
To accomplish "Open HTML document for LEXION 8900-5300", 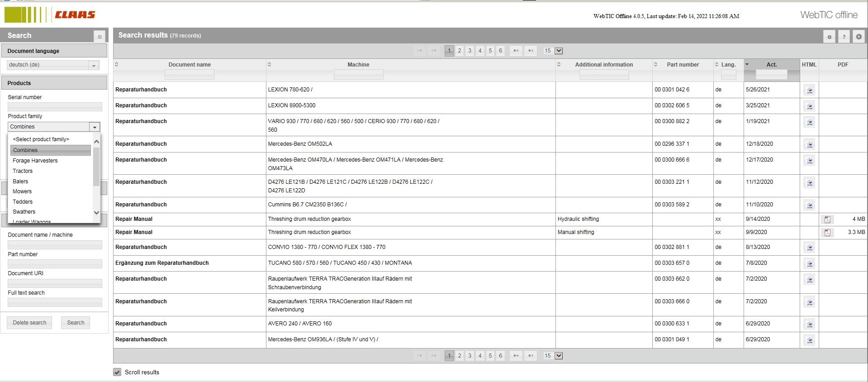I will pyautogui.click(x=810, y=106).
